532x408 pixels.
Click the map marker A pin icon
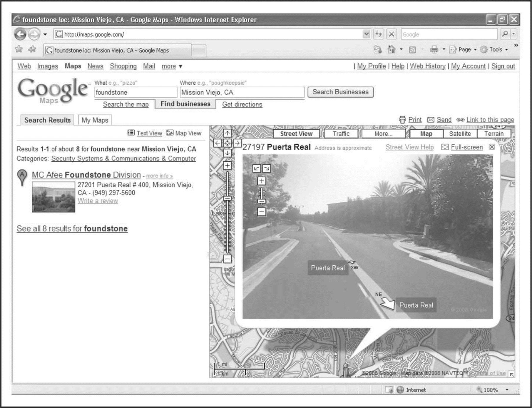click(x=22, y=178)
